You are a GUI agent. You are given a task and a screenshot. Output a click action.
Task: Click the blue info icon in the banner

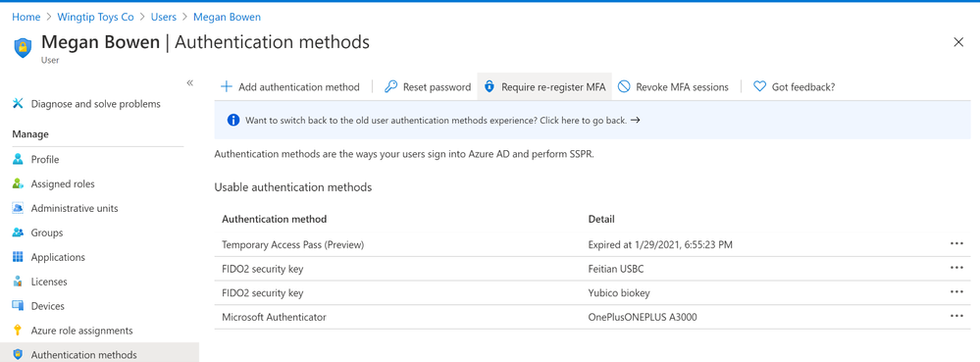coord(233,120)
